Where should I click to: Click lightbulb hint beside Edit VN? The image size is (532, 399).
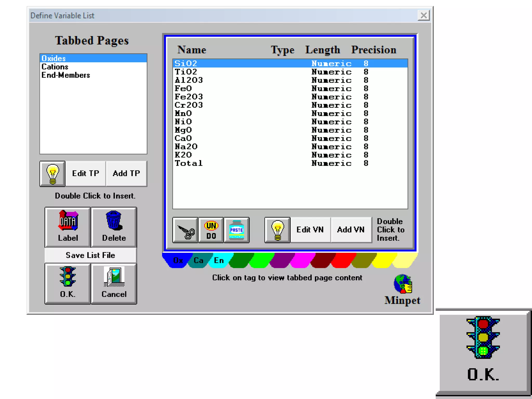(x=277, y=230)
